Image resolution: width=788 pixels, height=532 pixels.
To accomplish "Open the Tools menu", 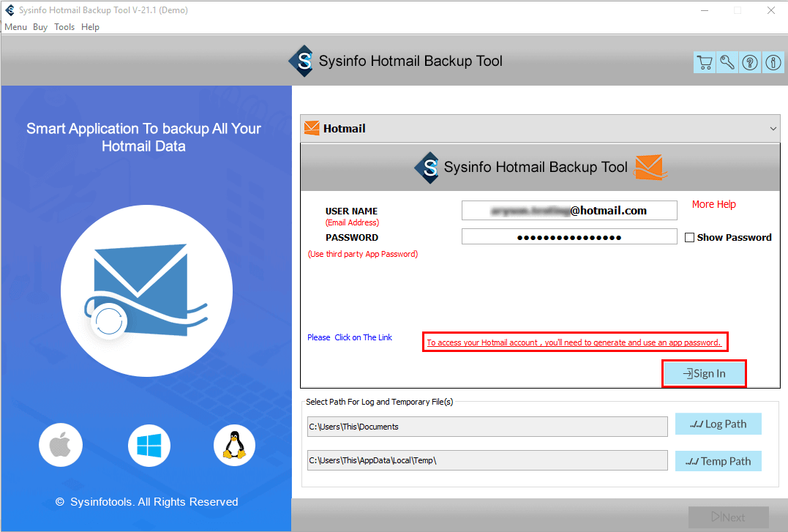I will pyautogui.click(x=64, y=26).
